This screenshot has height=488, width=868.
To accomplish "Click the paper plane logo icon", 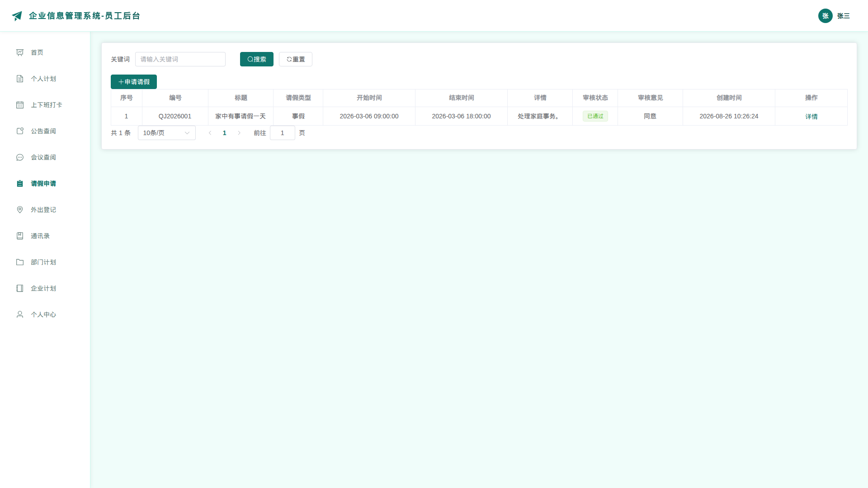I will click(x=17, y=16).
